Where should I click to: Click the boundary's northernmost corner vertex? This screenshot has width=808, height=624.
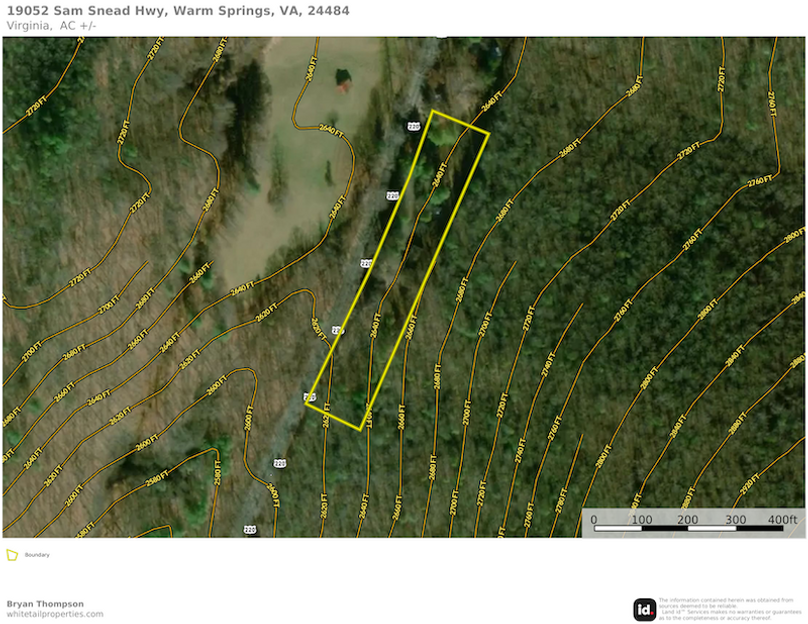(433, 111)
